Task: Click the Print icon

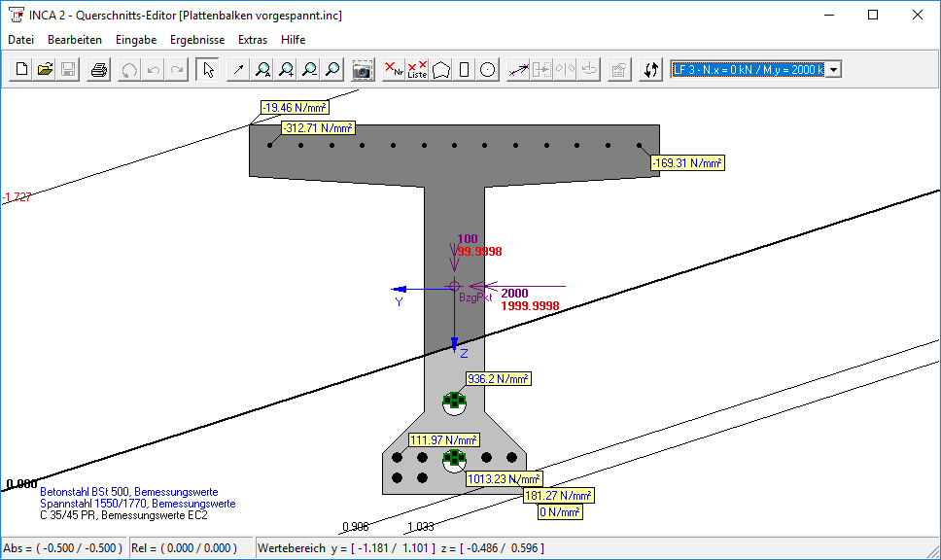Action: click(x=98, y=69)
